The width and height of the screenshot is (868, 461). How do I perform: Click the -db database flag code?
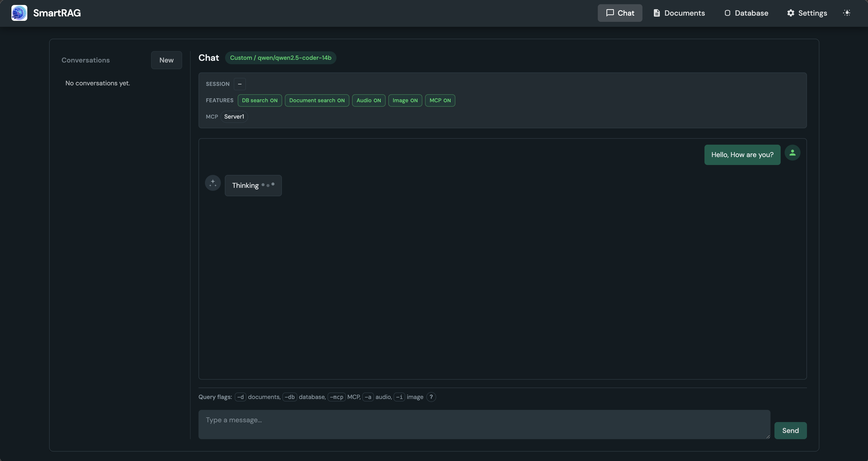[289, 397]
